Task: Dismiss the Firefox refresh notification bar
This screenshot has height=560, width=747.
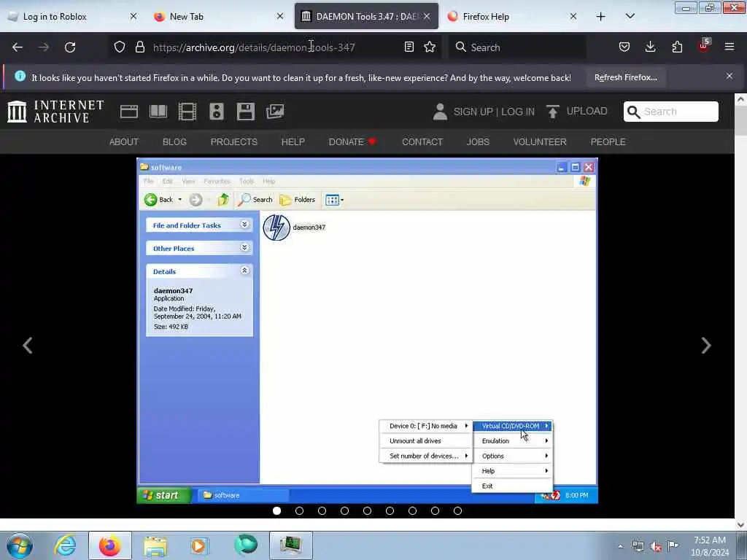Action: click(729, 76)
